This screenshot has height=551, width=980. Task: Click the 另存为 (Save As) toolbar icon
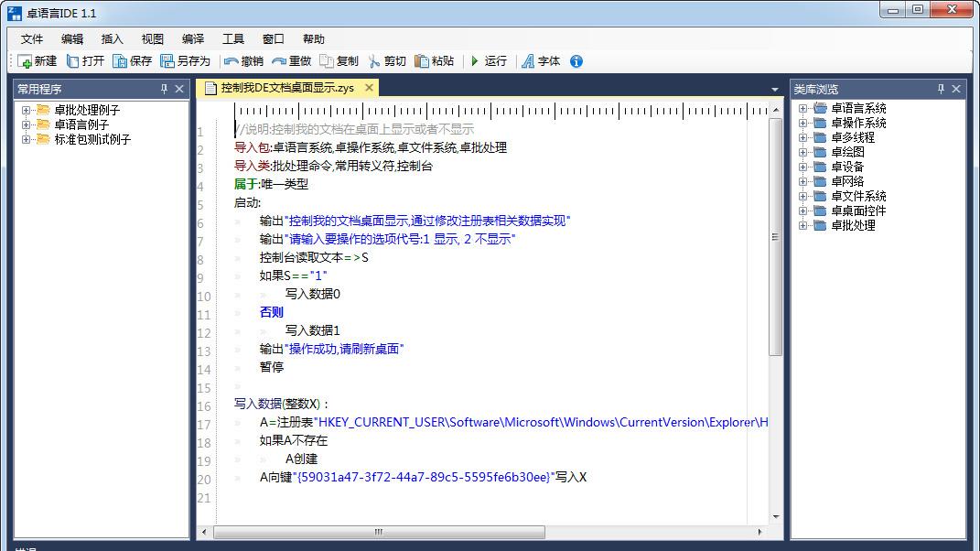[x=167, y=61]
